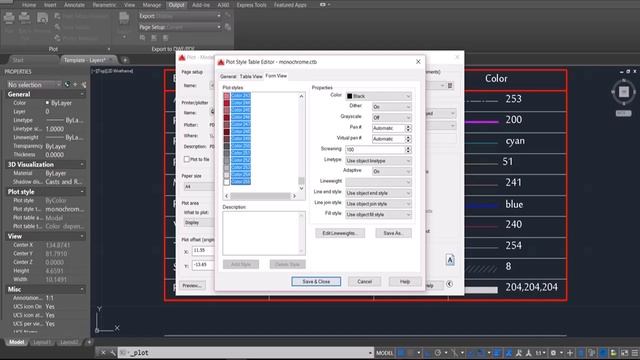This screenshot has width=640, height=360.
Task: Click the Select Objects icon in Properties palette
Action: pyautogui.click(x=76, y=84)
